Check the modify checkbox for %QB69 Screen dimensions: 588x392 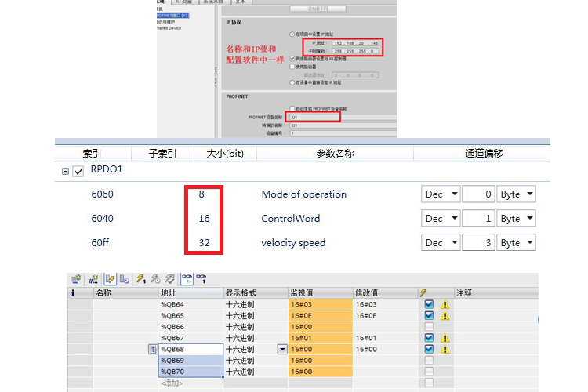point(430,361)
